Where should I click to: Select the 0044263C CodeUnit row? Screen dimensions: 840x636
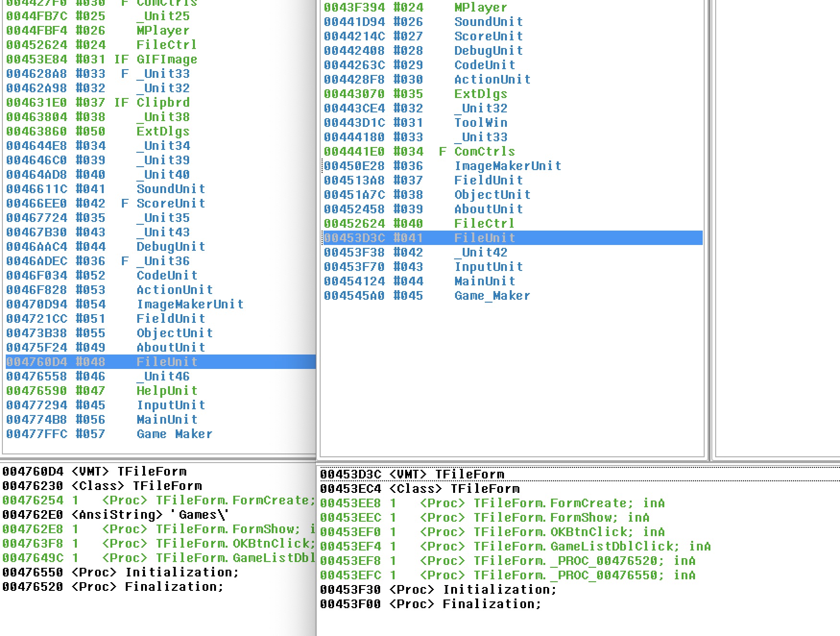point(513,65)
